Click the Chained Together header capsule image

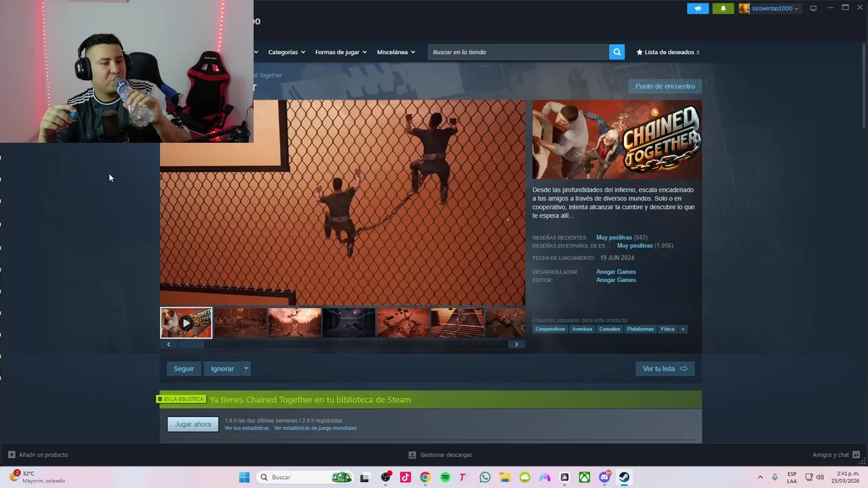click(617, 140)
